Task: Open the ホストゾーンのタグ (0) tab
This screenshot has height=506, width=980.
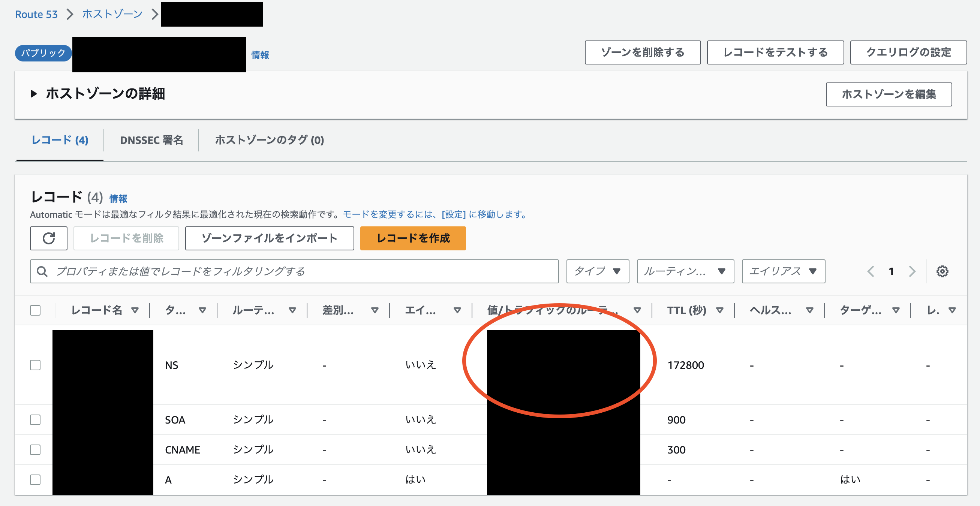Action: [270, 141]
